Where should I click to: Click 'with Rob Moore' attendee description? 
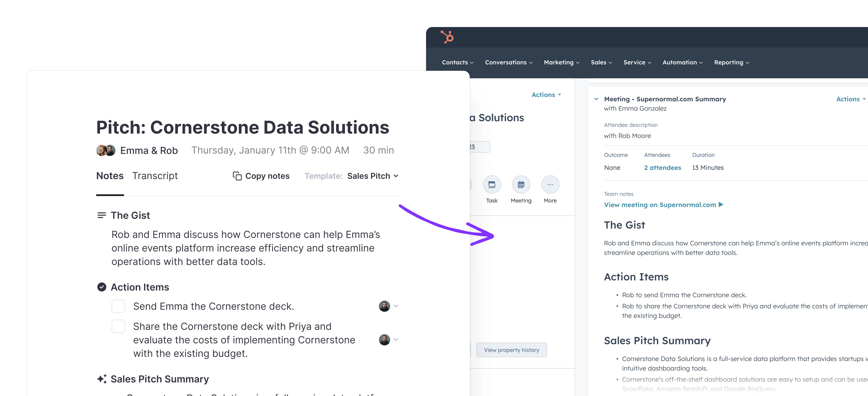[627, 136]
